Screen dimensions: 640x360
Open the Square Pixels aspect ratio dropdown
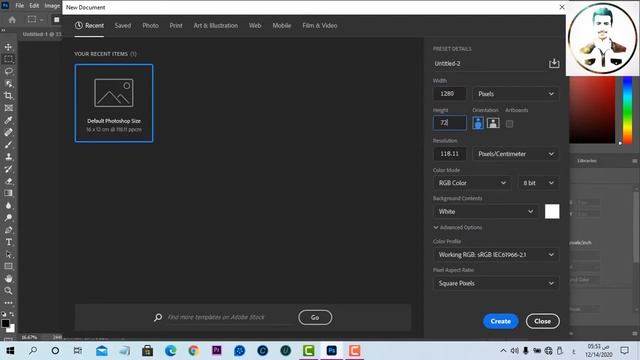tap(496, 283)
